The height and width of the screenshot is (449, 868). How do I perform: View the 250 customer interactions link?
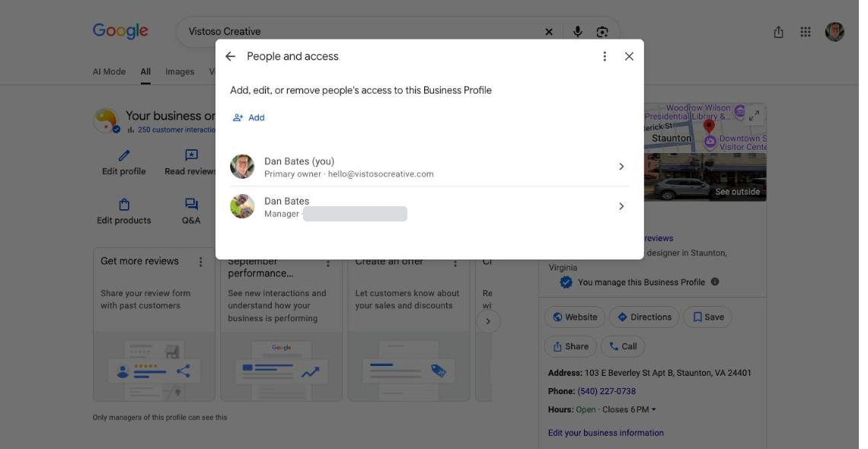(176, 130)
